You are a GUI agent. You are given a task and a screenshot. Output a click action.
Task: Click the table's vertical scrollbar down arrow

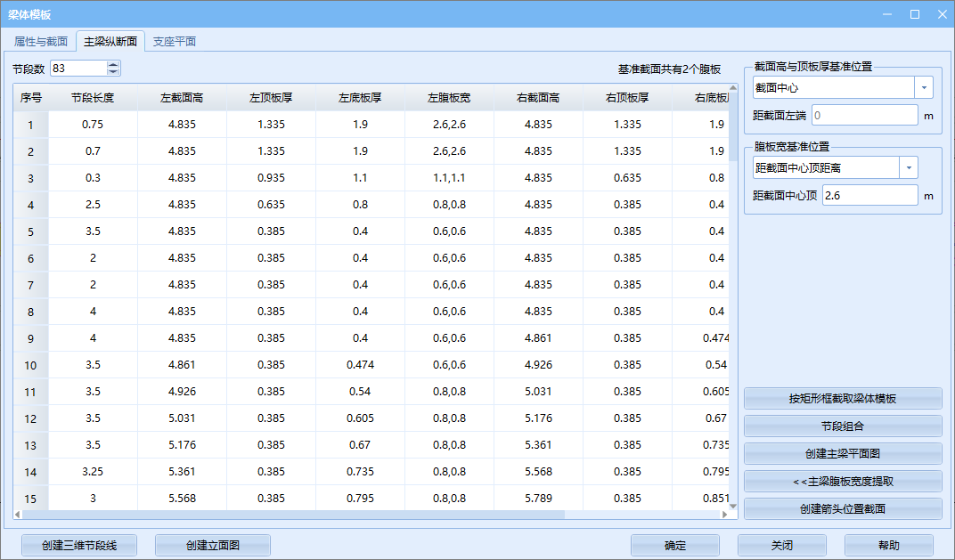click(x=733, y=506)
